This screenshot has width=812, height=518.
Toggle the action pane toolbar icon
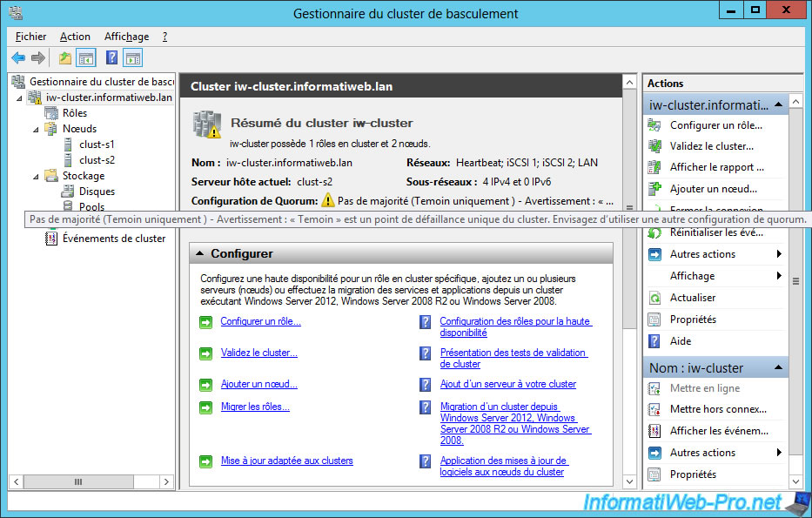click(x=132, y=58)
